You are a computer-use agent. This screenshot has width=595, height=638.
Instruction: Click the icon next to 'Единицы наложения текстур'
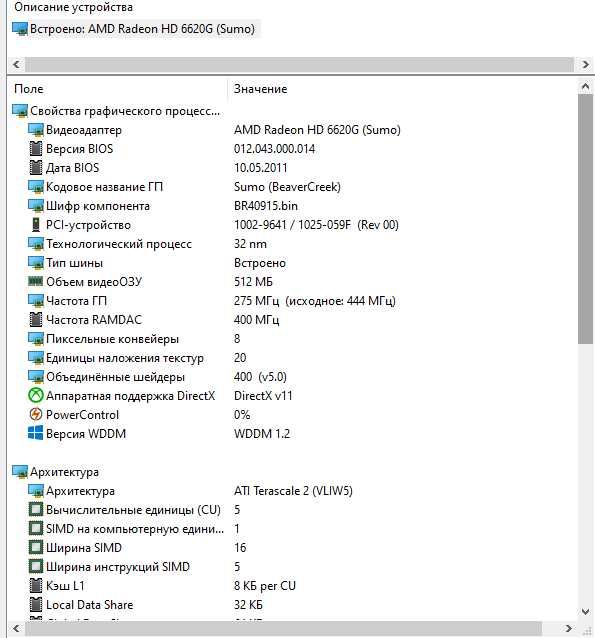click(36, 358)
